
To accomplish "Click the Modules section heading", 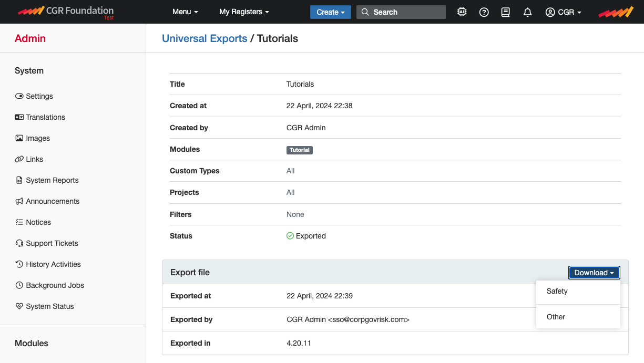I will (32, 343).
